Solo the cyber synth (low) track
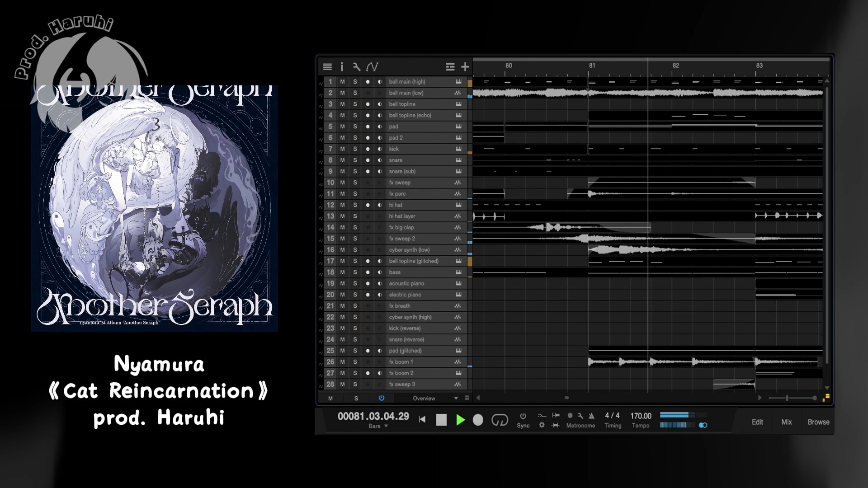This screenshot has height=488, width=868. pos(355,250)
